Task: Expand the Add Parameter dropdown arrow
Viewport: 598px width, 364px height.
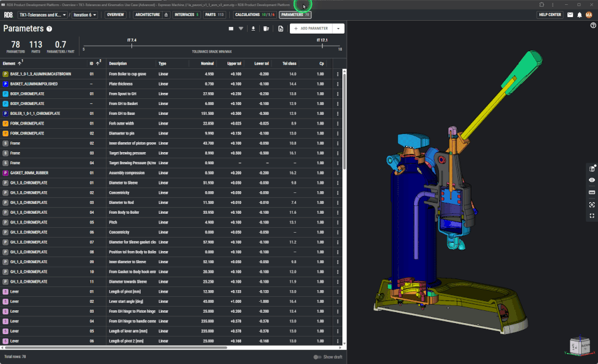Action: [338, 29]
